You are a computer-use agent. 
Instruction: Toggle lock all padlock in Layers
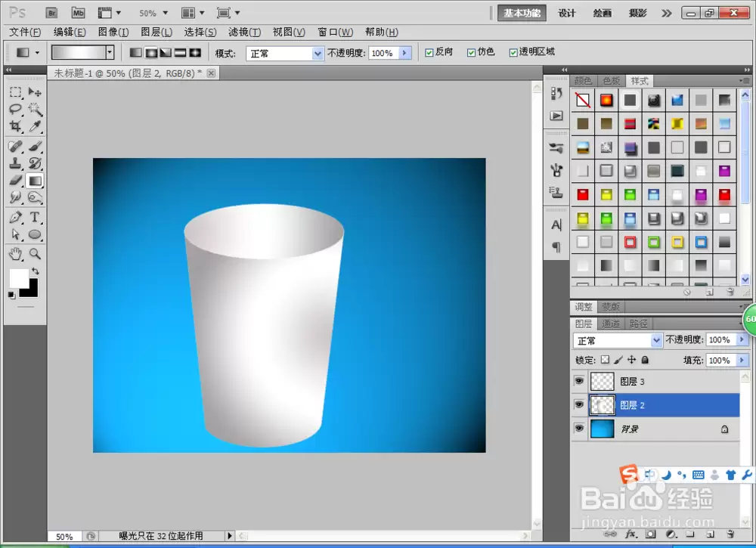point(645,360)
